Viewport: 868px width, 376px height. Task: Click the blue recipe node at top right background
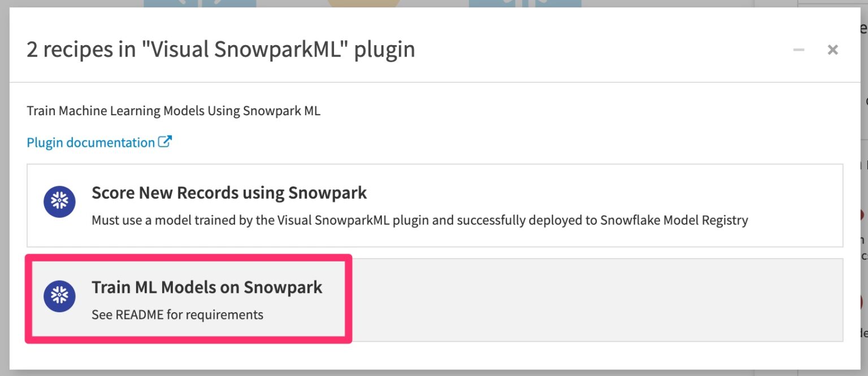point(526,4)
